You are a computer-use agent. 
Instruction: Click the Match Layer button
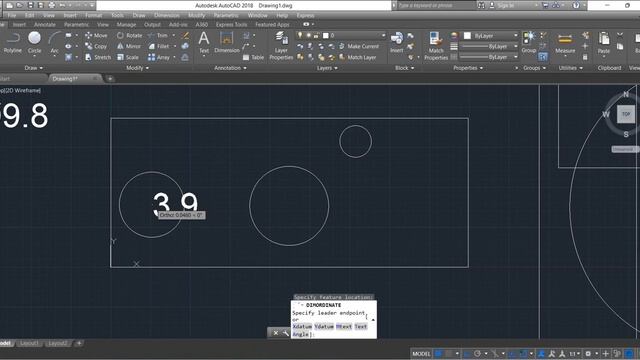pyautogui.click(x=358, y=58)
